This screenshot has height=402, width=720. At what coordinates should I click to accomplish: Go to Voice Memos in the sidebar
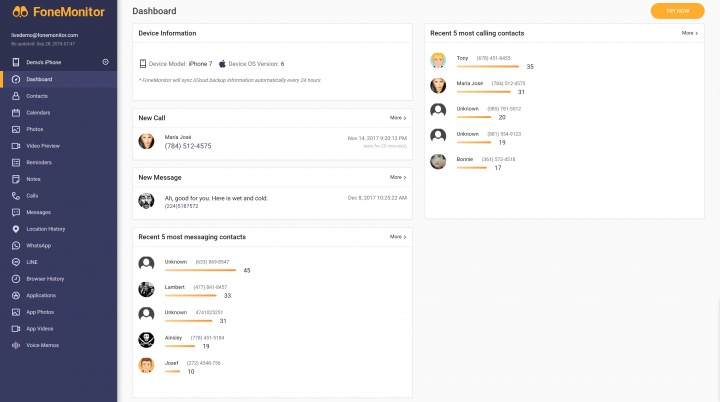point(43,345)
